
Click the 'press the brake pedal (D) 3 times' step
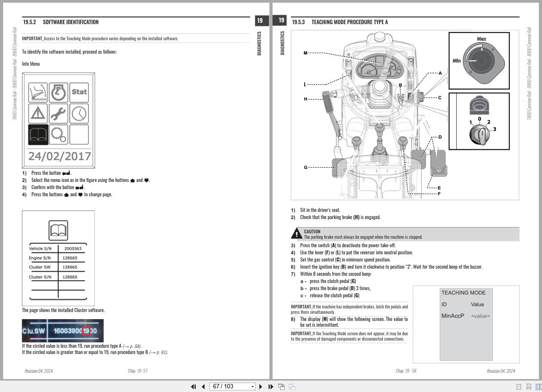[336, 288]
